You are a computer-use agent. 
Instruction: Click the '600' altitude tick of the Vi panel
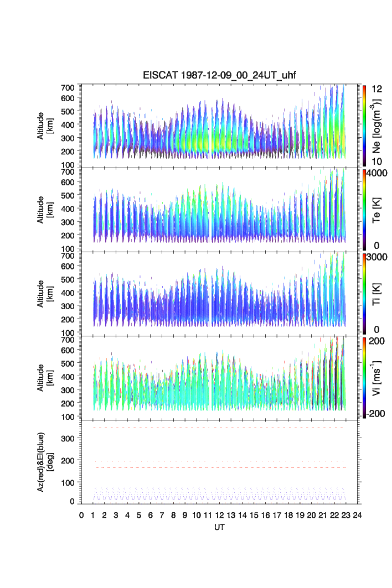tap(68, 350)
